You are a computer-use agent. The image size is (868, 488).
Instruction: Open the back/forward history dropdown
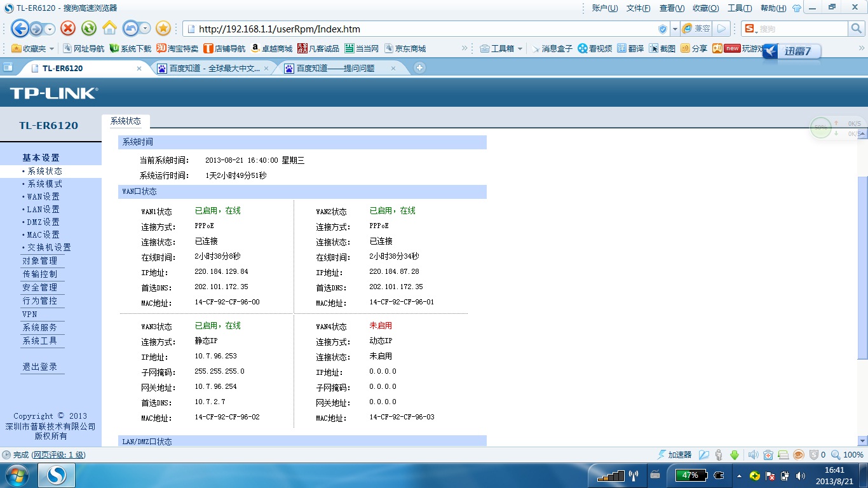pyautogui.click(x=50, y=29)
